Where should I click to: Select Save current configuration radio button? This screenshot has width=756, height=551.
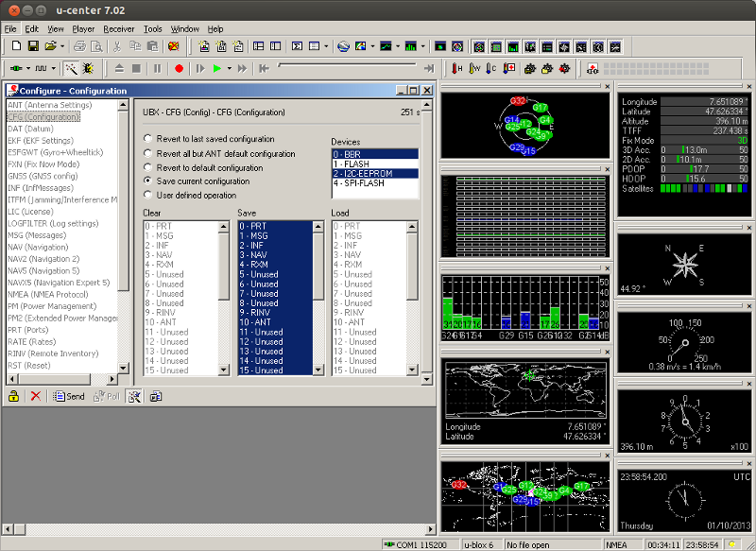[147, 181]
